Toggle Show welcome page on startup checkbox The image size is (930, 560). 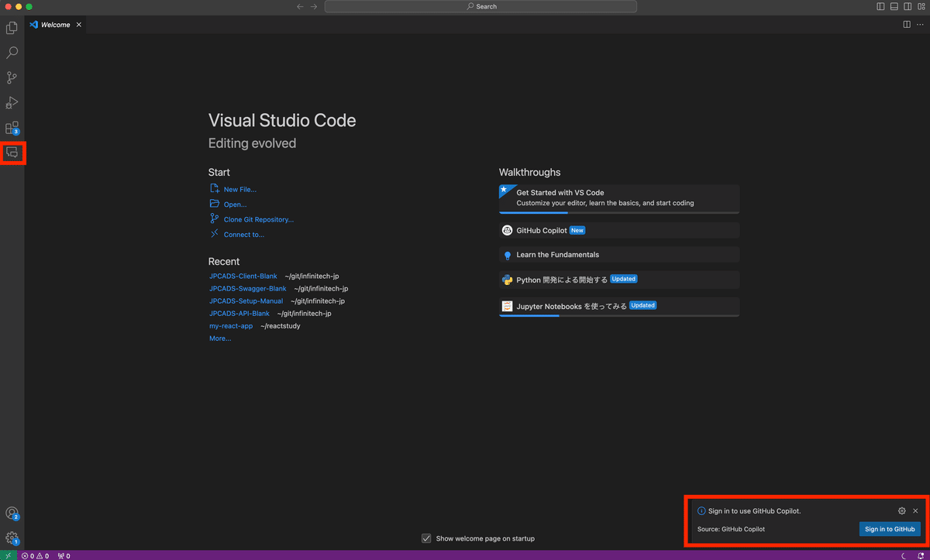pos(426,538)
